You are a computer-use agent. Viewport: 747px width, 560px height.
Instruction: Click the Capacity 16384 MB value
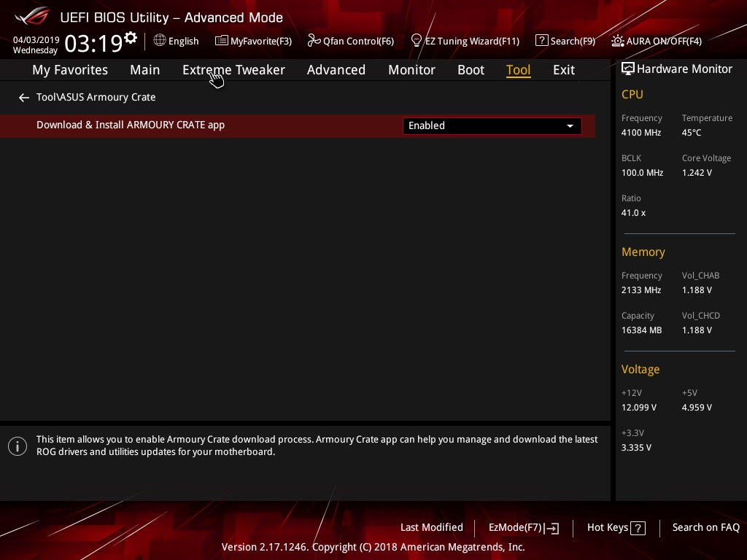(x=641, y=330)
